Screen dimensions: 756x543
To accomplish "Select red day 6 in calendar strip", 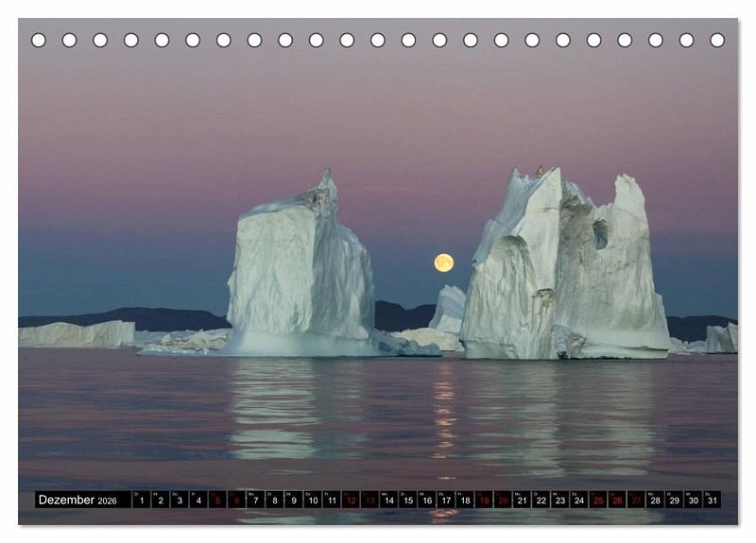I will [x=237, y=500].
